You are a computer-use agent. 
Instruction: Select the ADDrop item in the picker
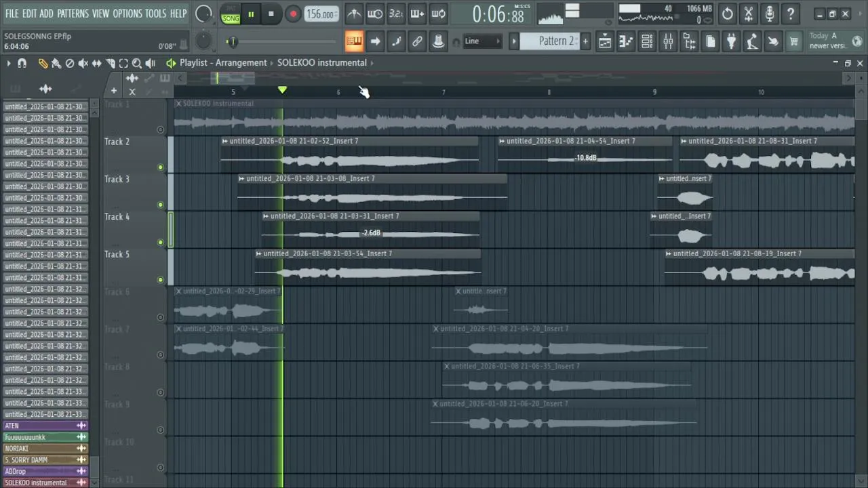tap(45, 471)
